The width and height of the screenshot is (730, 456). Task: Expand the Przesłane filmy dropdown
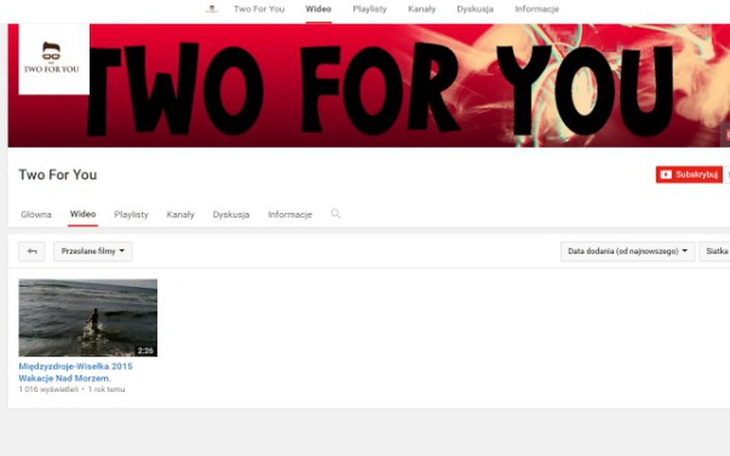[93, 252]
